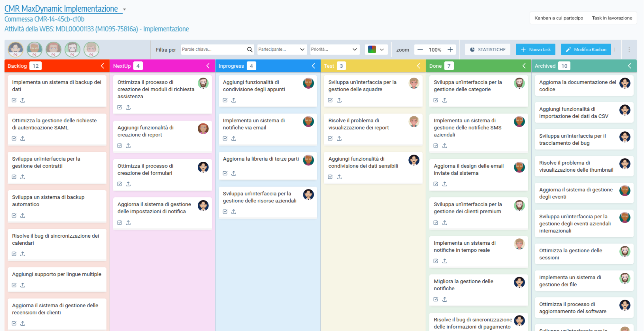Viewport: 644px width, 331px height.
Task: Click upload icon on 'Sviluppa un'interfaccia per la gestione delle squadre' card
Action: pyautogui.click(x=339, y=100)
